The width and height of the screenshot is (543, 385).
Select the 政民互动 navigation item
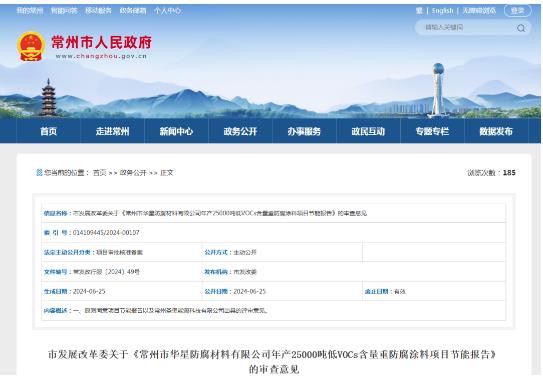coord(368,131)
